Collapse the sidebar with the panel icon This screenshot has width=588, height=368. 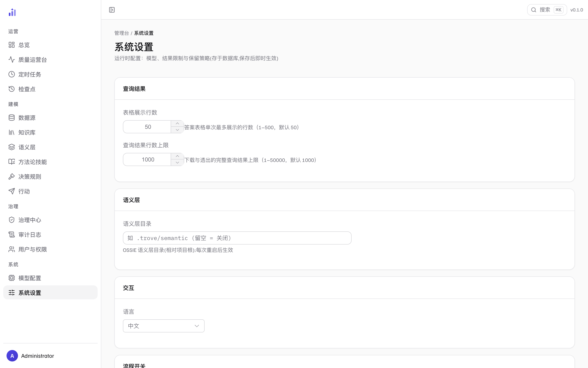112,10
